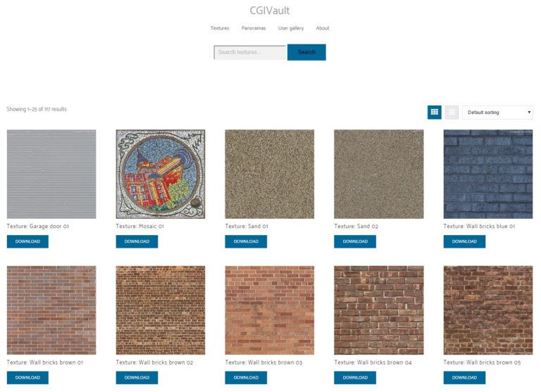Download the Wall bricks brown 05 texture
This screenshot has width=541, height=392.
[x=464, y=377]
